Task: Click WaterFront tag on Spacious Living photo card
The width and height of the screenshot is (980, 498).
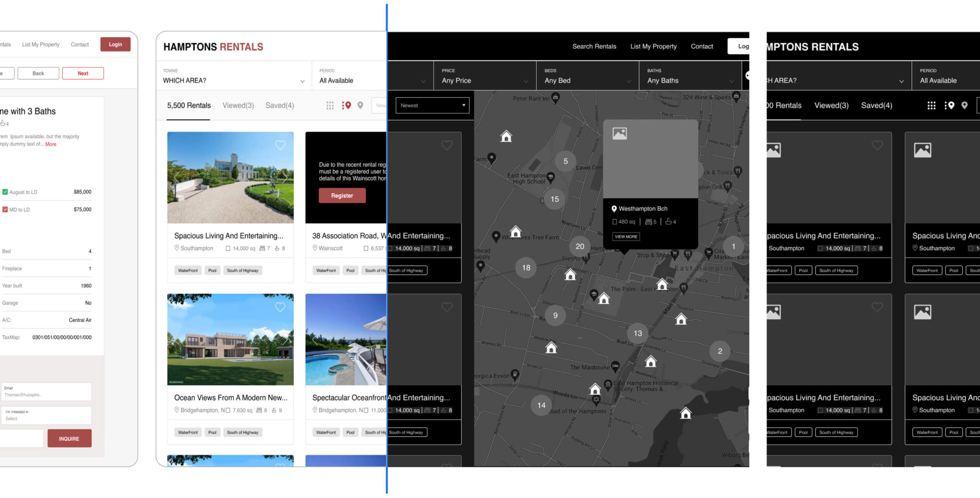Action: click(188, 270)
